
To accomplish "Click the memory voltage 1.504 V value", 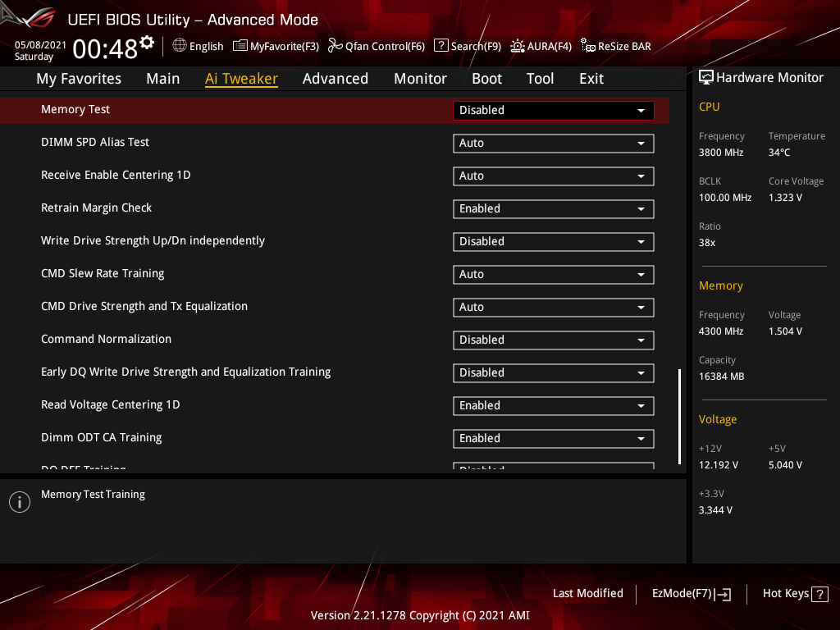I will (785, 331).
